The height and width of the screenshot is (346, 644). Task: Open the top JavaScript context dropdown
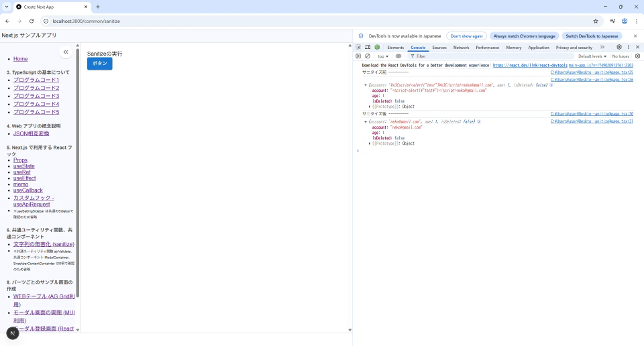click(383, 56)
